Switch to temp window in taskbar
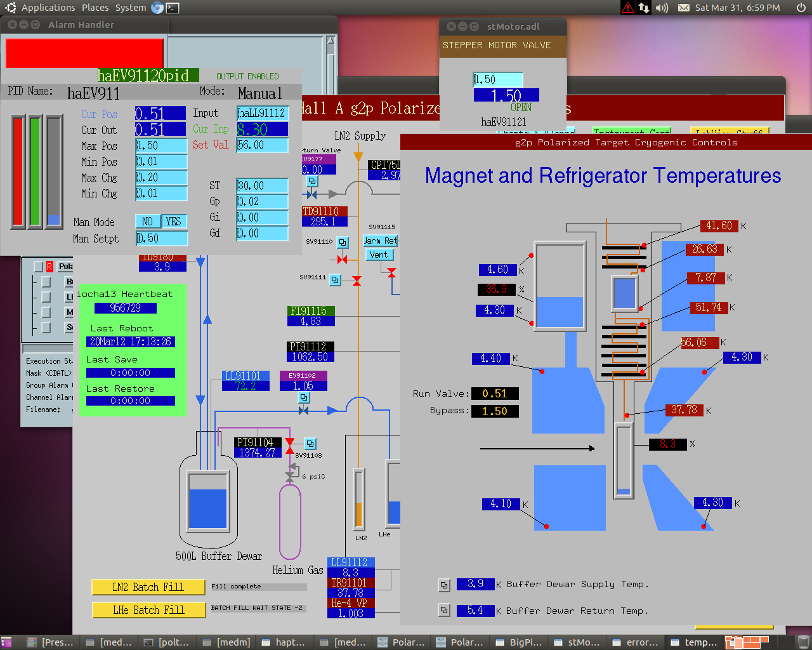Image resolution: width=812 pixels, height=650 pixels. click(x=693, y=642)
